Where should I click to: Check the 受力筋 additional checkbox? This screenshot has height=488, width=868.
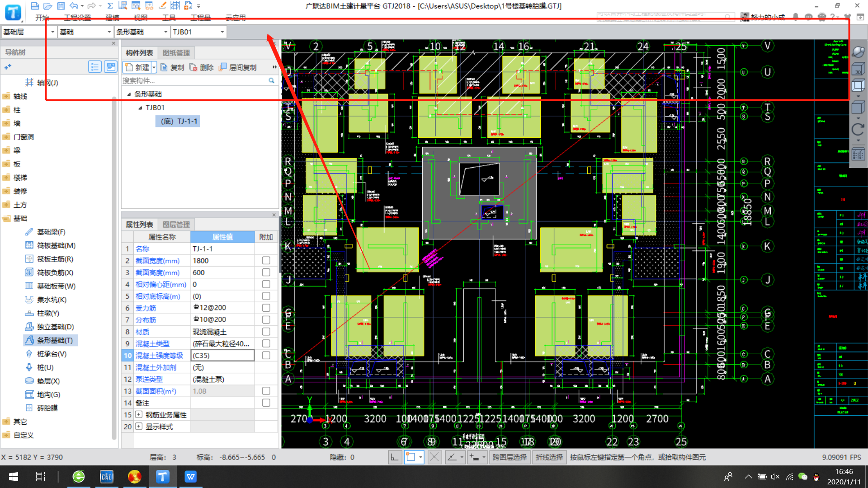tap(266, 308)
